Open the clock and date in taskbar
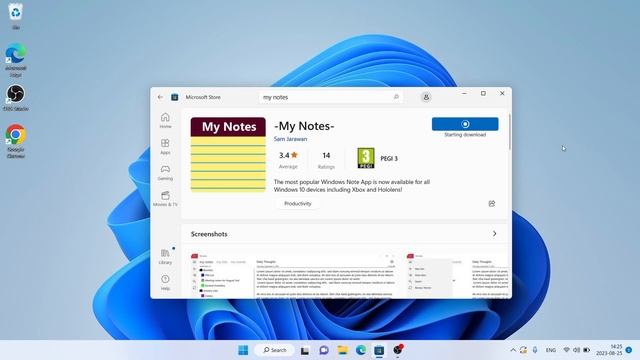 609,350
